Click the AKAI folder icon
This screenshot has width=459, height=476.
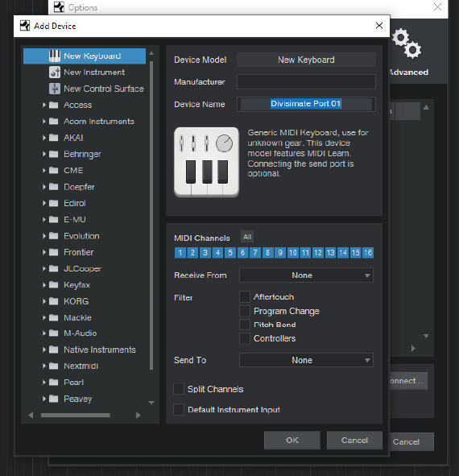pos(54,138)
